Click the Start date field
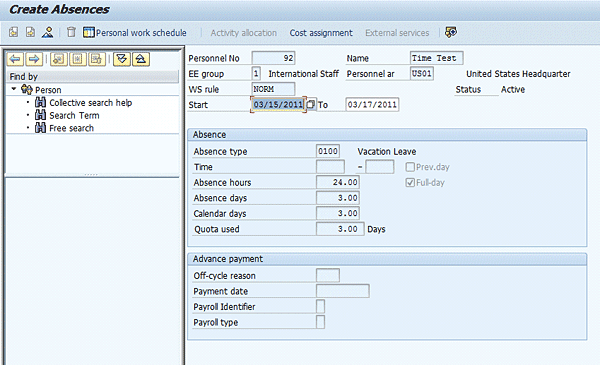Image resolution: width=600 pixels, height=365 pixels. [279, 104]
